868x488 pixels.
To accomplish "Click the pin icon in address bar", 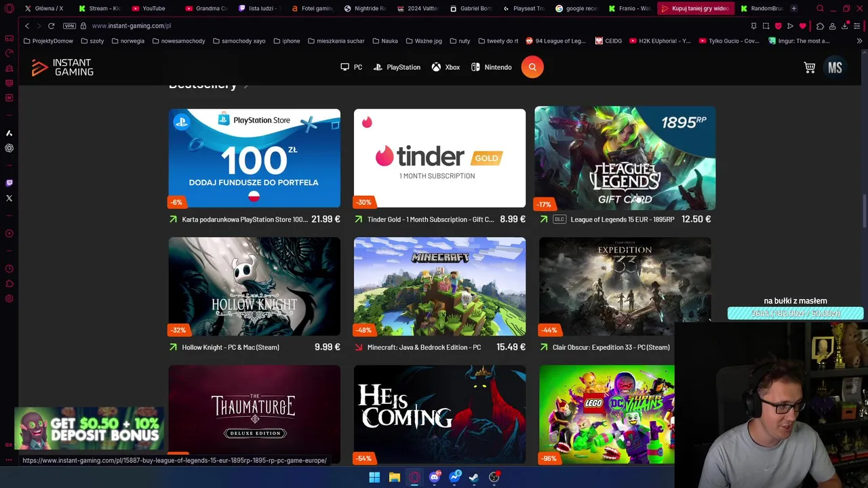I will click(x=753, y=26).
